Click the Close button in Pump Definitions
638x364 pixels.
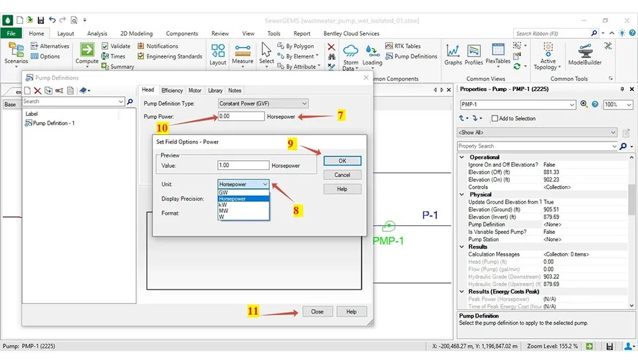coord(317,312)
